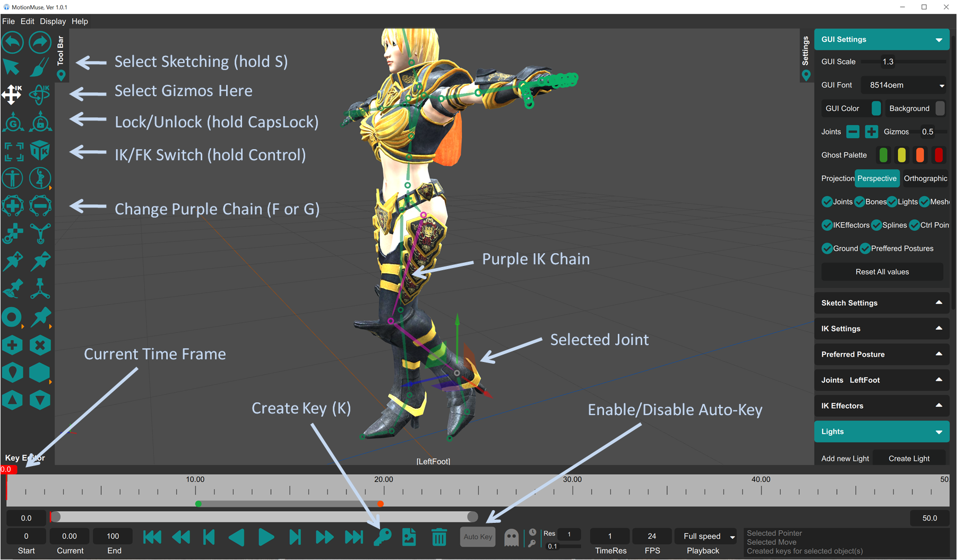
Task: Expand the IK Effectors section
Action: click(882, 406)
